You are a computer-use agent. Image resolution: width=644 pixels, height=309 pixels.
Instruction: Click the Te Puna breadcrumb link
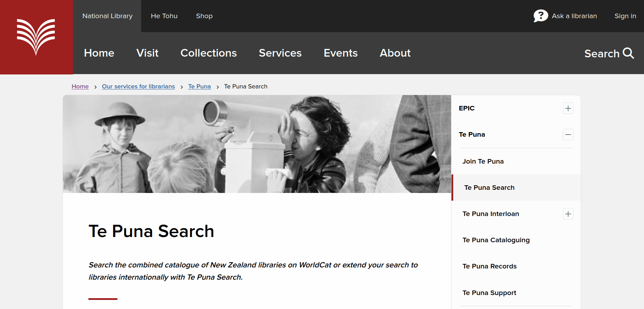[x=200, y=86]
